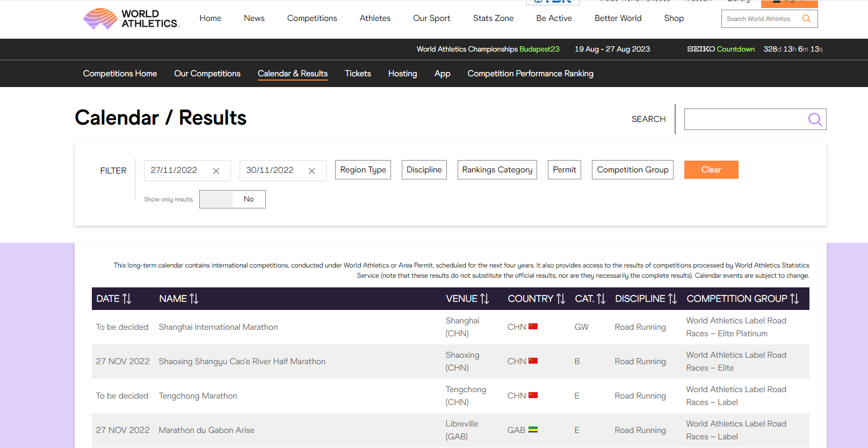Open Tengchong Marathon event
Image resolution: width=868 pixels, height=448 pixels.
click(198, 396)
